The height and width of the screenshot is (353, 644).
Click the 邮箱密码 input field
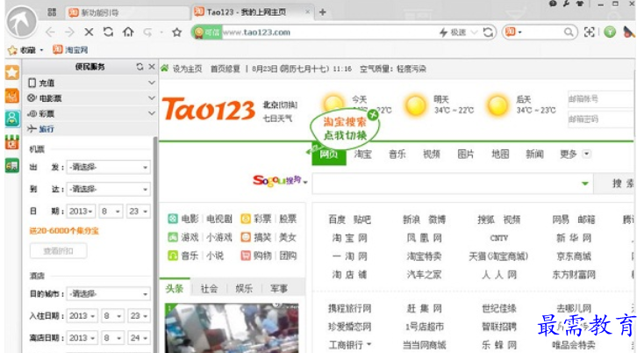pyautogui.click(x=600, y=119)
